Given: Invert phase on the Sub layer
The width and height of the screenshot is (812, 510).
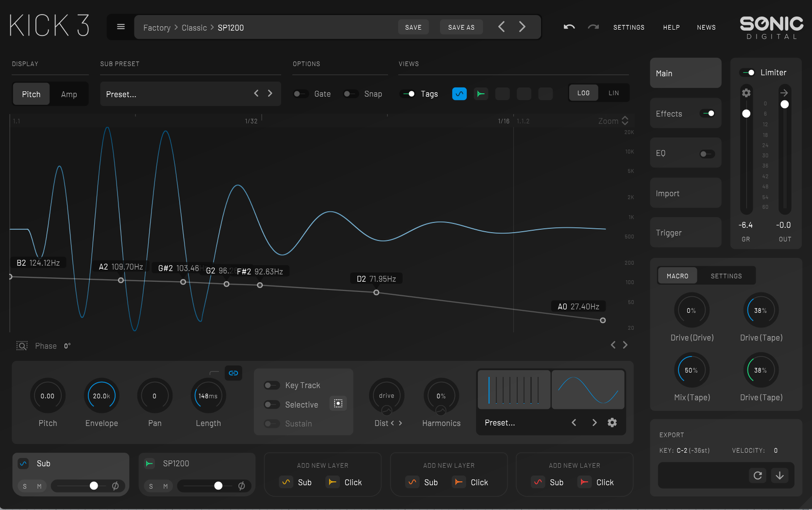Looking at the screenshot, I should click(x=116, y=486).
